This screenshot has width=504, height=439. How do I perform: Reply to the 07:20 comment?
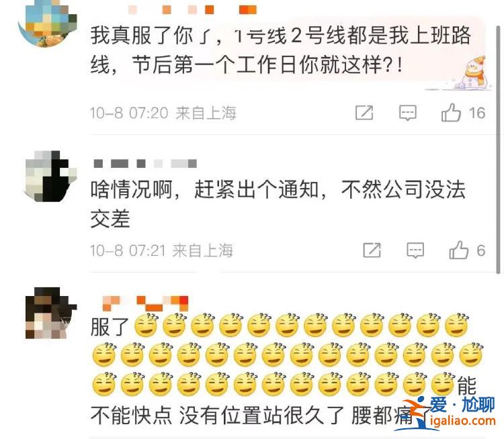[408, 113]
